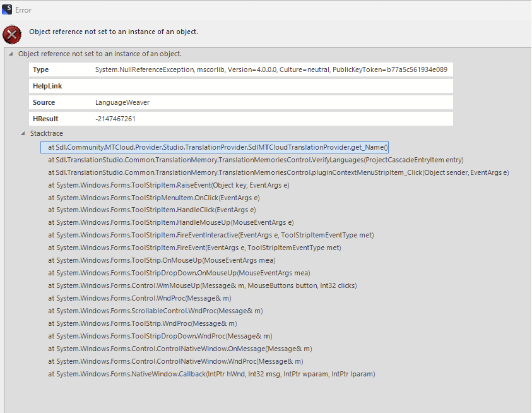Image resolution: width=532 pixels, height=413 pixels.
Task: Select the ToolStrip.OnMouseUp stack line
Action: (x=162, y=260)
